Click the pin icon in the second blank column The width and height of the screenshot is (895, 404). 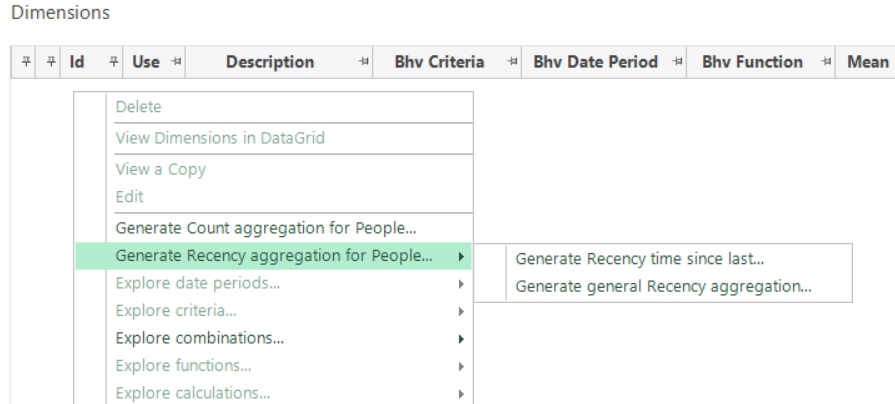click(51, 62)
